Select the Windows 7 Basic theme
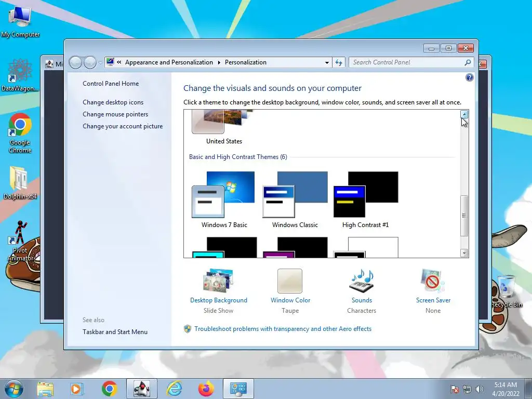This screenshot has width=532, height=399. tap(224, 200)
